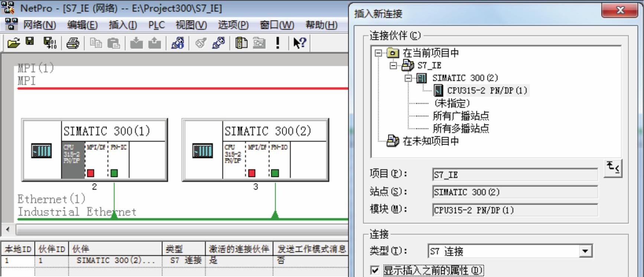Click the SIMATIC 300(2) station title in network view

(x=268, y=131)
